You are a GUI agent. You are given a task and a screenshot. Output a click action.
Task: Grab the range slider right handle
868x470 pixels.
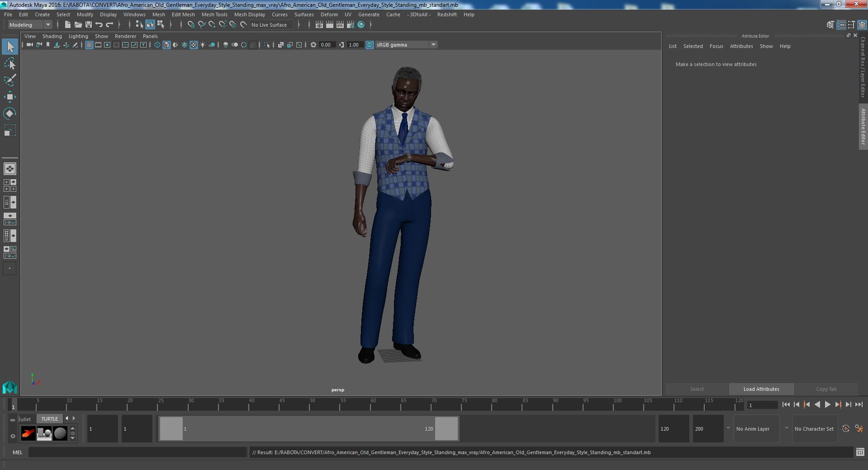[x=446, y=428]
